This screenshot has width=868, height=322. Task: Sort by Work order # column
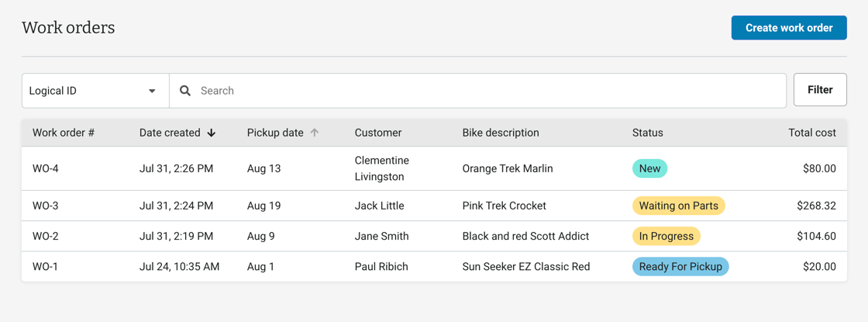tap(64, 133)
